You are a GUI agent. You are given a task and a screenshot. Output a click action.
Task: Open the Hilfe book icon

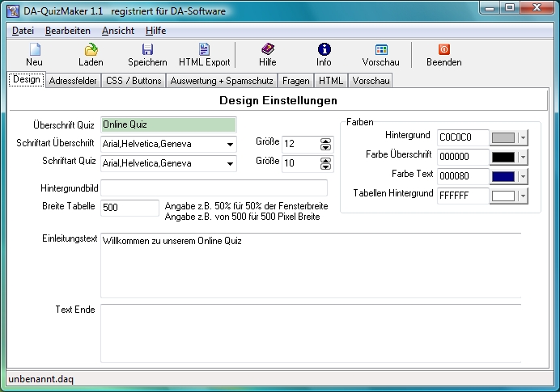(267, 50)
